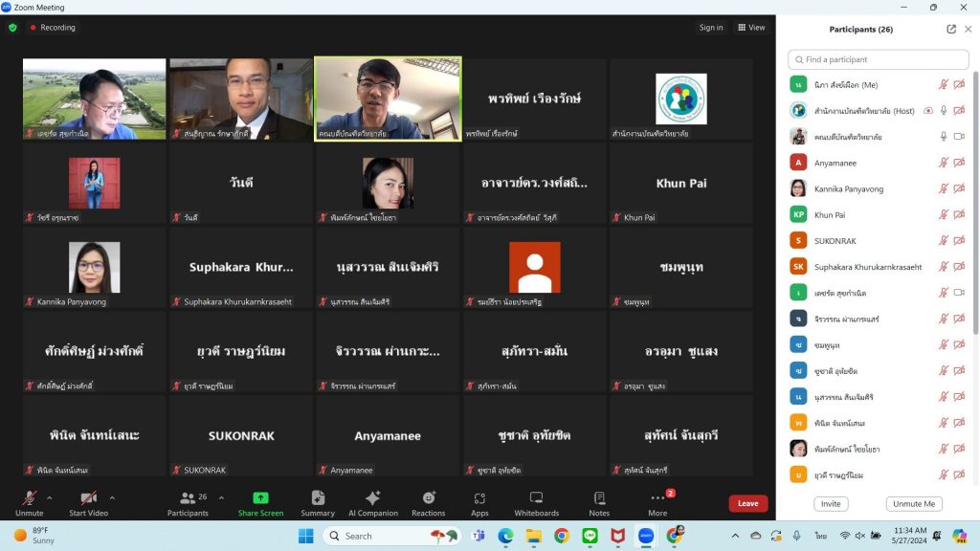The image size is (980, 551).
Task: Open the More menu in toolbar
Action: tap(657, 503)
